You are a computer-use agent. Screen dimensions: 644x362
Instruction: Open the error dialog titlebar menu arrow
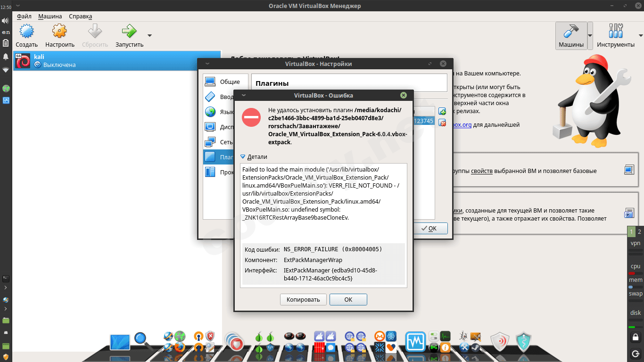point(243,95)
